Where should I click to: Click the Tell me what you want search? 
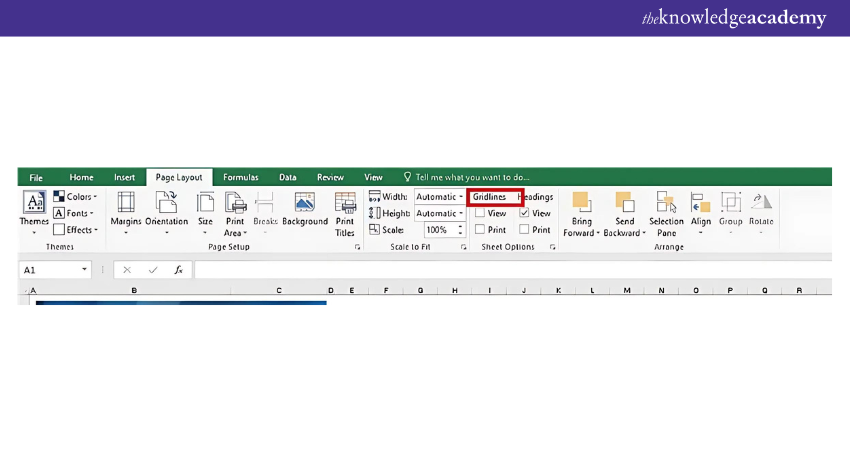click(x=472, y=177)
